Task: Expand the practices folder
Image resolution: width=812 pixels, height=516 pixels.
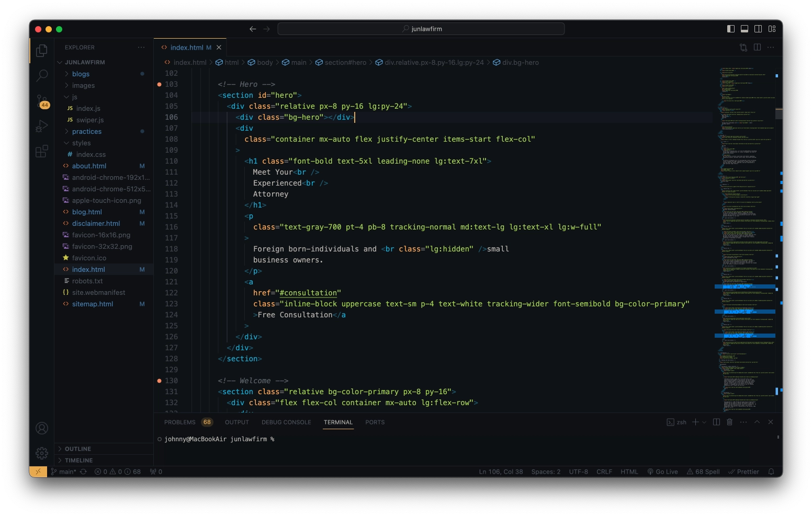Action: point(104,131)
